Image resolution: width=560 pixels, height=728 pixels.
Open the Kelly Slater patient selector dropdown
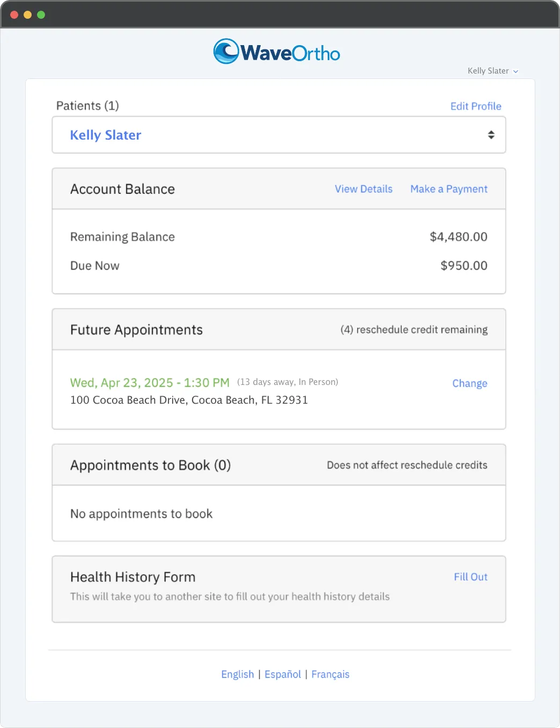279,135
